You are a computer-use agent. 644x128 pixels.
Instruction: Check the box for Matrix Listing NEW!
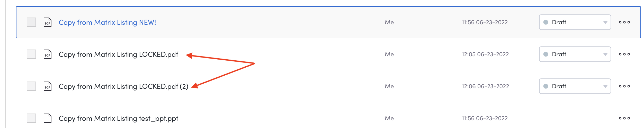pyautogui.click(x=31, y=22)
